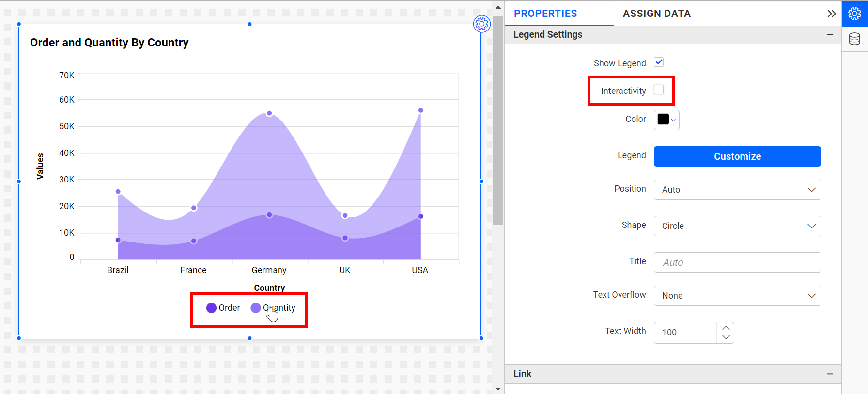The width and height of the screenshot is (868, 394).
Task: Click the Quantity legend circle marker
Action: [256, 308]
